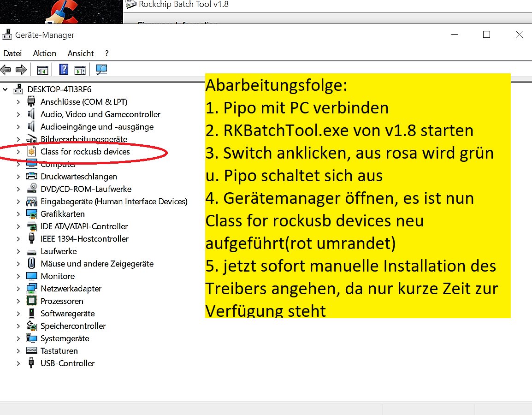Select the DVD/CD-ROM-Laufwerke entry text
The image size is (532, 415).
[86, 189]
